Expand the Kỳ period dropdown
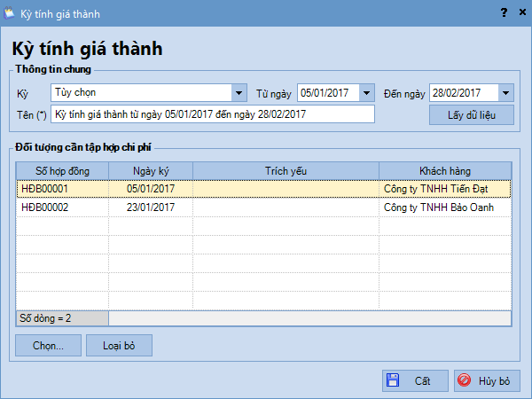 239,93
